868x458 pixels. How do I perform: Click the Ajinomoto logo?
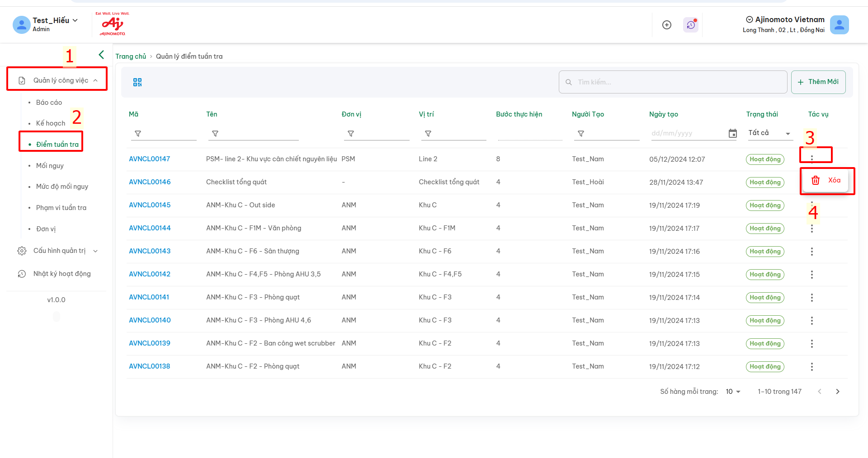click(113, 24)
